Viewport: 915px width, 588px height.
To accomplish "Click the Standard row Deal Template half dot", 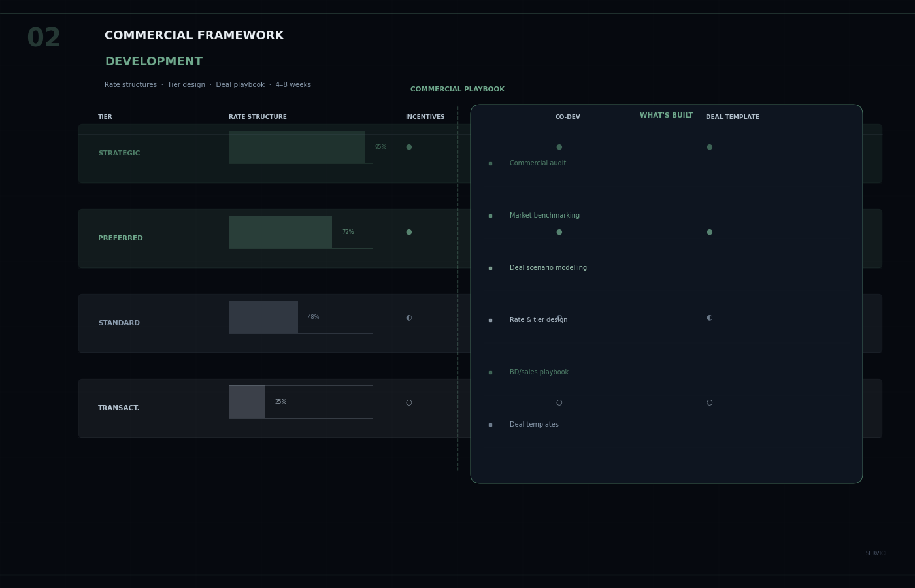I will pyautogui.click(x=710, y=318).
